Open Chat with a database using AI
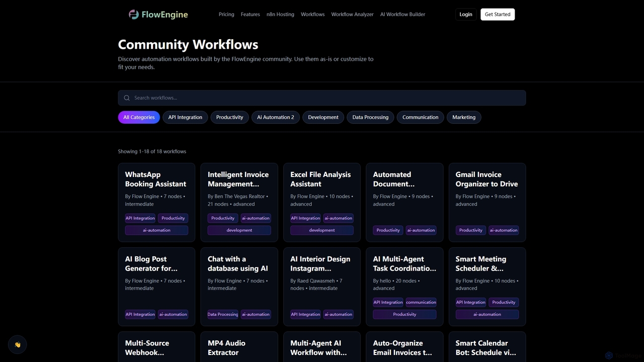The image size is (644, 362). (239, 287)
